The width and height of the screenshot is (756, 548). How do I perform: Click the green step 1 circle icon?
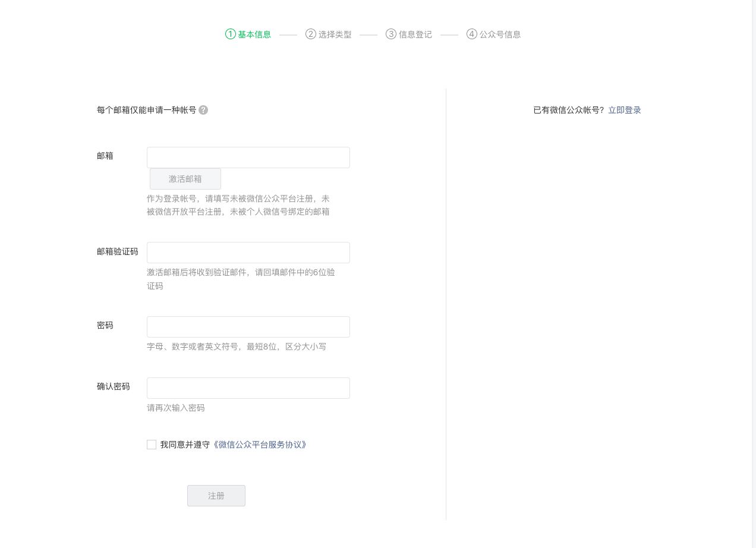click(229, 34)
